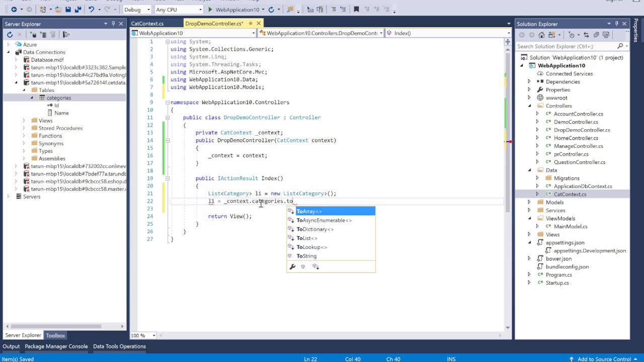Screen dimensions: 644x362
Task: Open the DropDemoController type navigation dropdown
Action: tap(381, 33)
